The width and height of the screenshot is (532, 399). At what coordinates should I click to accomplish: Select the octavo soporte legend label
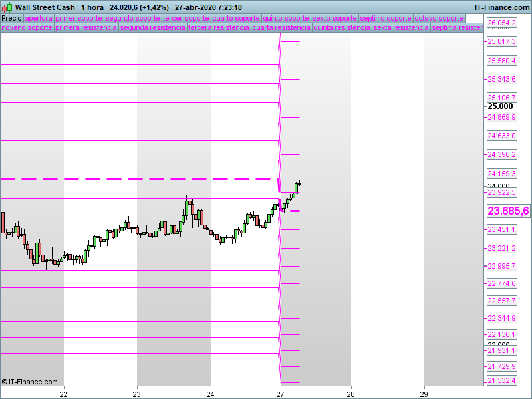point(439,18)
